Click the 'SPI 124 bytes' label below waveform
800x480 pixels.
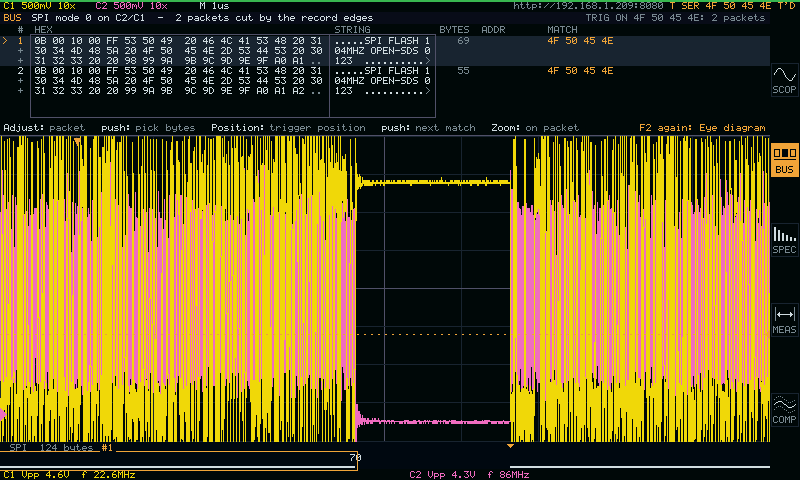51,447
